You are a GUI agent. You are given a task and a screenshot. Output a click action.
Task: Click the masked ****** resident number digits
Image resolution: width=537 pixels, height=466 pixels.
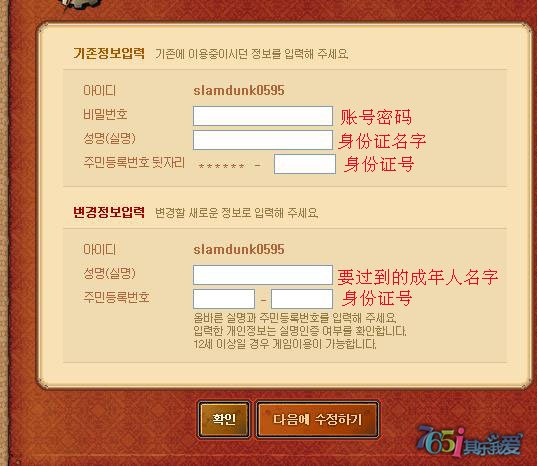[x=221, y=166]
